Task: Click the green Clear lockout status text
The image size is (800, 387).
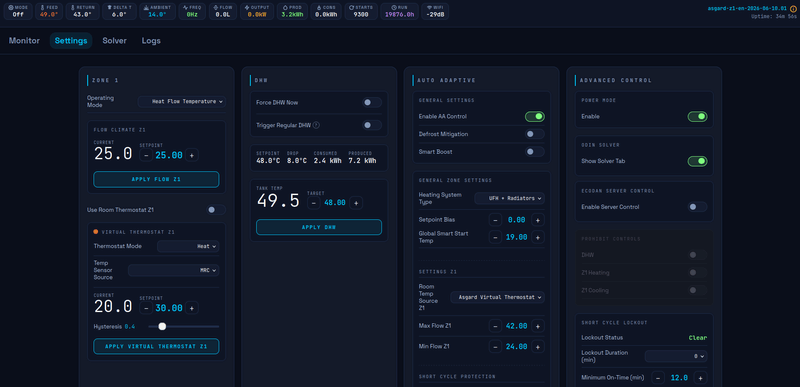Action: point(698,338)
